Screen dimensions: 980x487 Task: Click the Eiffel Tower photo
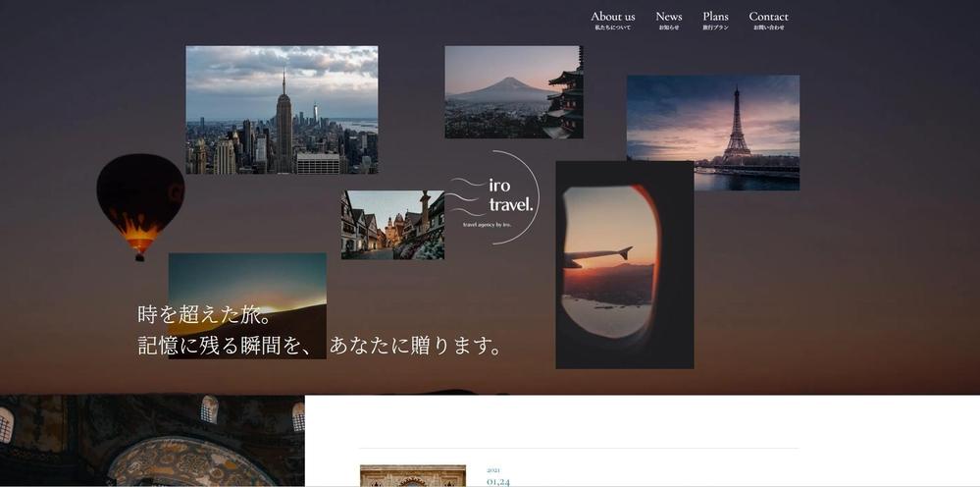coord(712,133)
